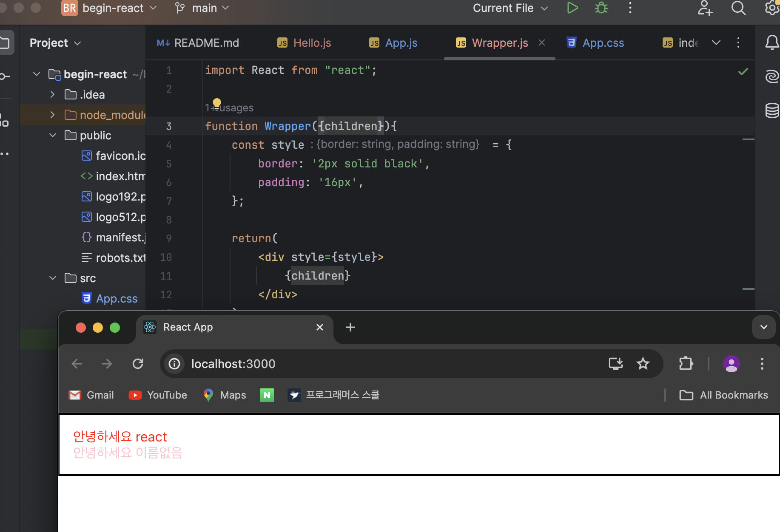Open the AI Assistant spiral icon
The width and height of the screenshot is (780, 532).
click(772, 76)
